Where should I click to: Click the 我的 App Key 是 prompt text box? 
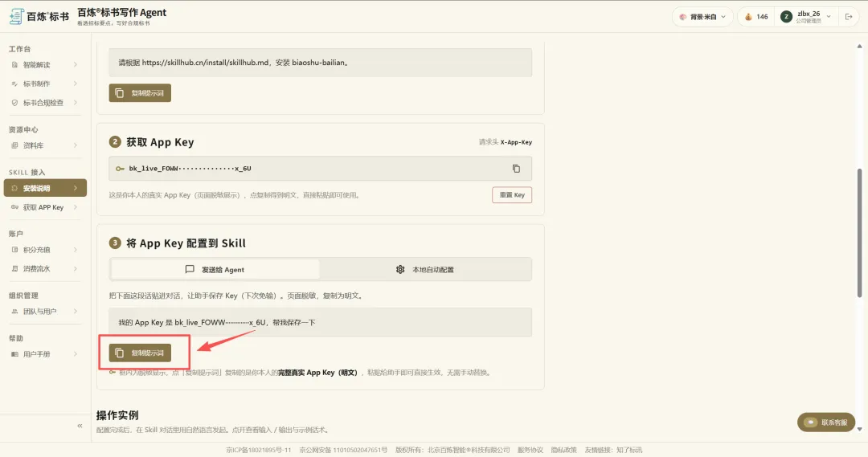pyautogui.click(x=320, y=322)
